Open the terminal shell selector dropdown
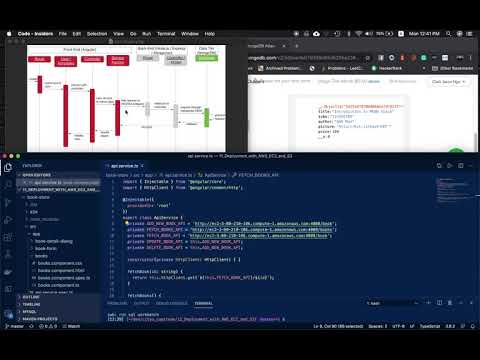The width and height of the screenshot is (480, 360). pos(392,303)
